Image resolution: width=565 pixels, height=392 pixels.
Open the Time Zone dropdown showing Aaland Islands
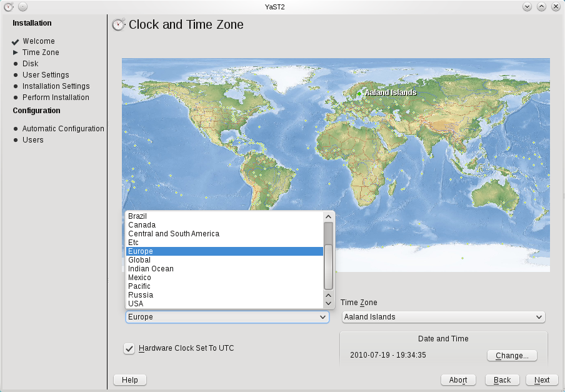point(443,317)
